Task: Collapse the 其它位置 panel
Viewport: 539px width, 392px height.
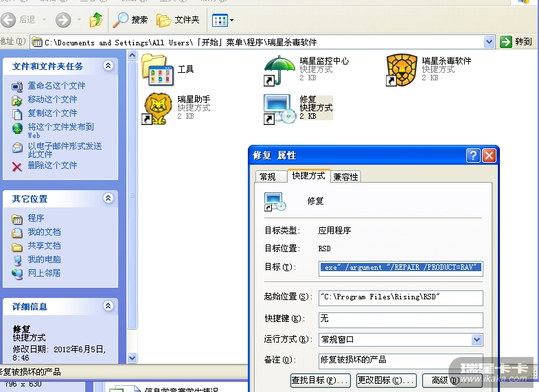Action: [x=108, y=198]
